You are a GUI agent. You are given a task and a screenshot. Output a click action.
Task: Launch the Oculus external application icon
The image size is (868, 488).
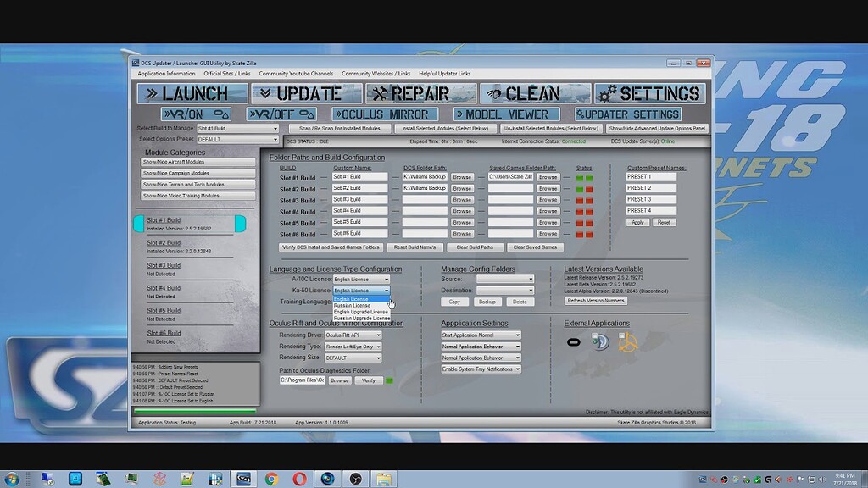574,343
